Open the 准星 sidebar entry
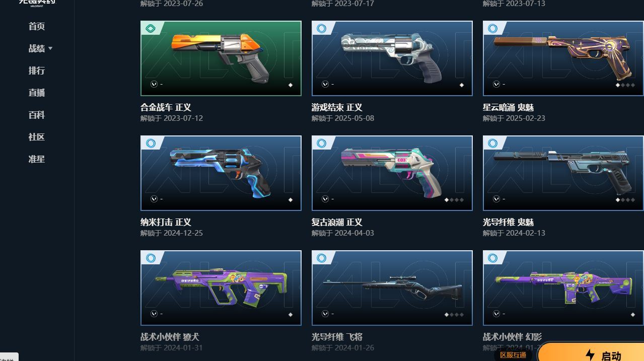Image resolution: width=644 pixels, height=361 pixels. tap(37, 159)
